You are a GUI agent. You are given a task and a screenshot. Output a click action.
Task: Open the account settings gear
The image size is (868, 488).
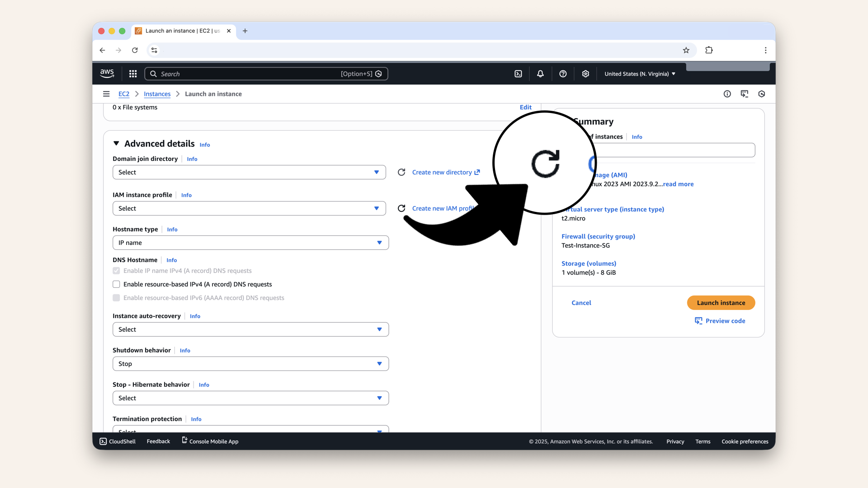[x=585, y=74]
